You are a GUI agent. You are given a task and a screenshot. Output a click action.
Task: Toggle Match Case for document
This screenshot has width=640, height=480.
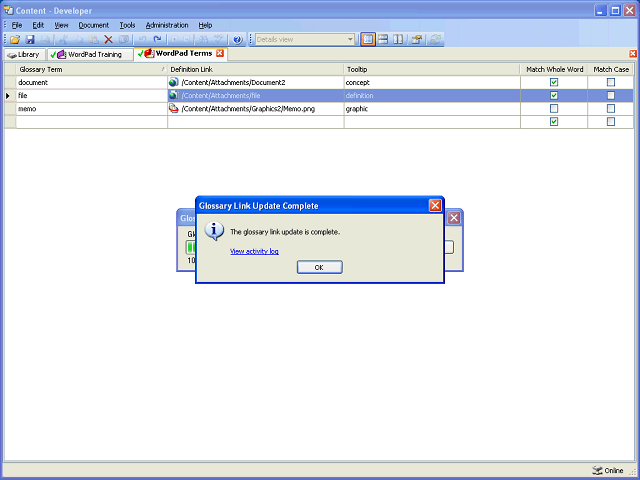point(611,82)
